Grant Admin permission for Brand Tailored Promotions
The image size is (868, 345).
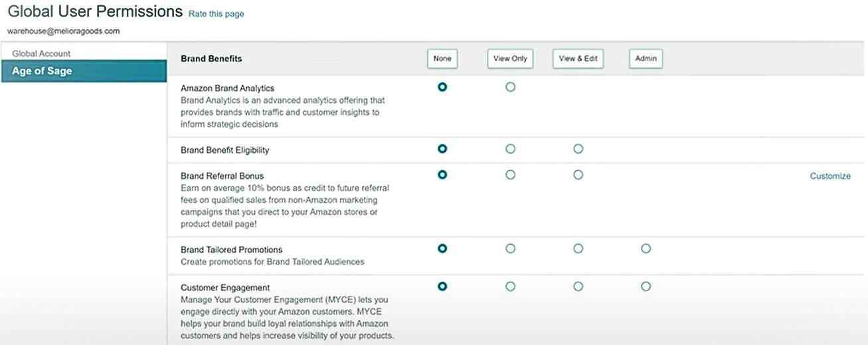(646, 249)
